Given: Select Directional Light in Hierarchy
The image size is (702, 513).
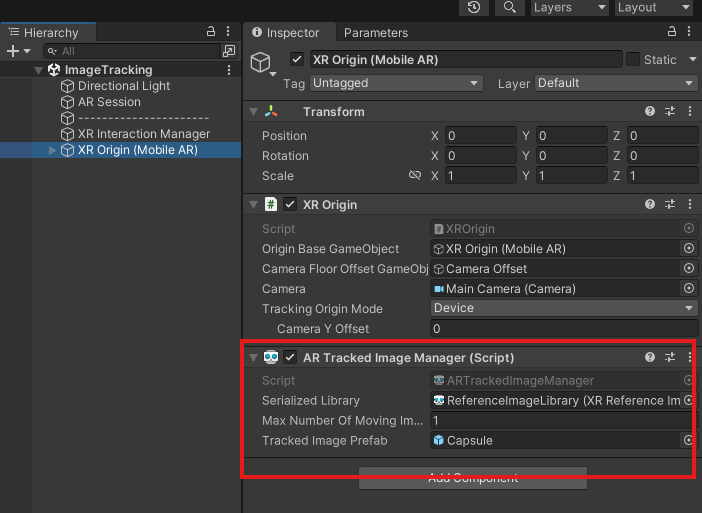Looking at the screenshot, I should tap(124, 86).
